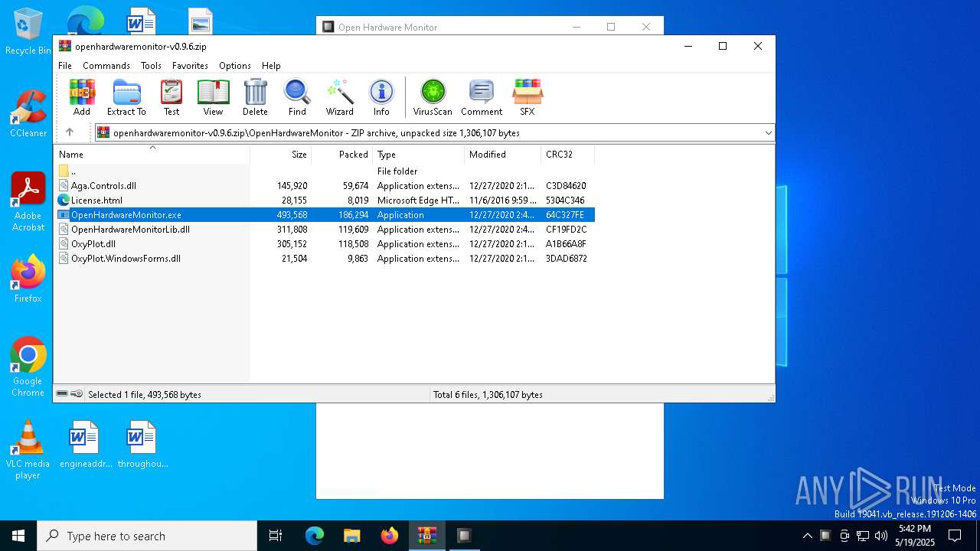The image size is (980, 551).
Task: Open Recycle Bin desktop icon
Action: coord(28,32)
